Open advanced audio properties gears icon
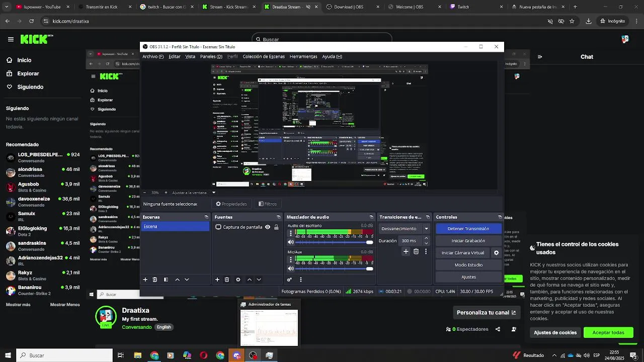644x362 pixels. click(289, 280)
